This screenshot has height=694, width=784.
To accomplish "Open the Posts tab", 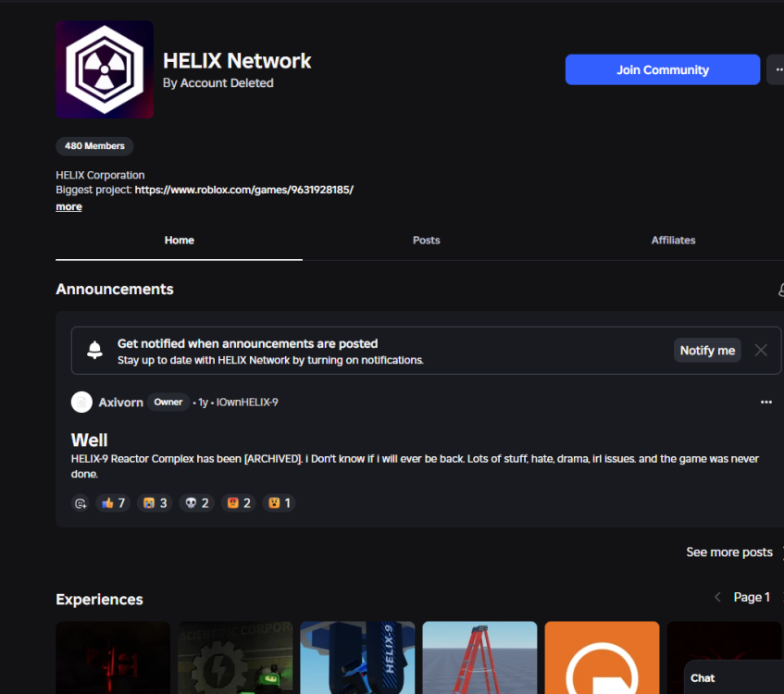I will coord(426,241).
